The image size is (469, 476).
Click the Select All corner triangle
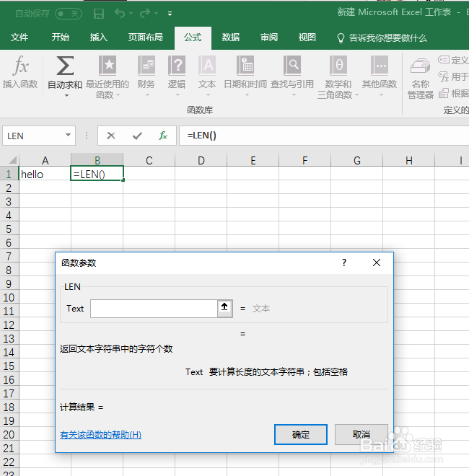[x=12, y=160]
